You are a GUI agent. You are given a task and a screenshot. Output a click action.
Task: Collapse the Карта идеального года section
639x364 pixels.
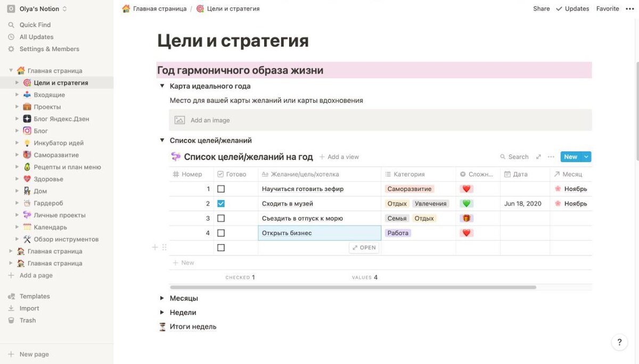(x=162, y=85)
